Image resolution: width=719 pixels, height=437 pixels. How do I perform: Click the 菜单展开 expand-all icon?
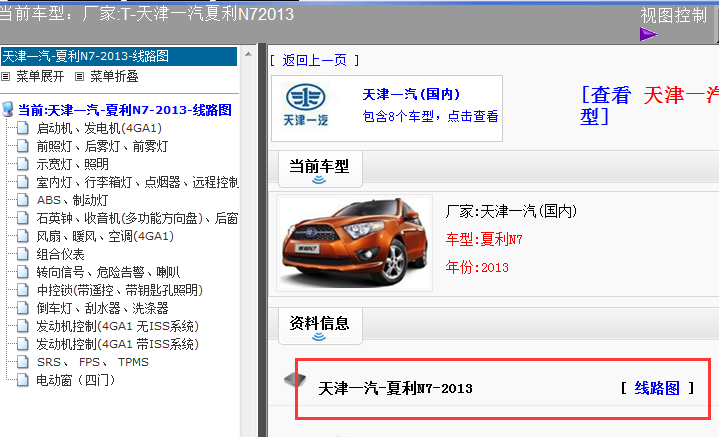(6, 77)
